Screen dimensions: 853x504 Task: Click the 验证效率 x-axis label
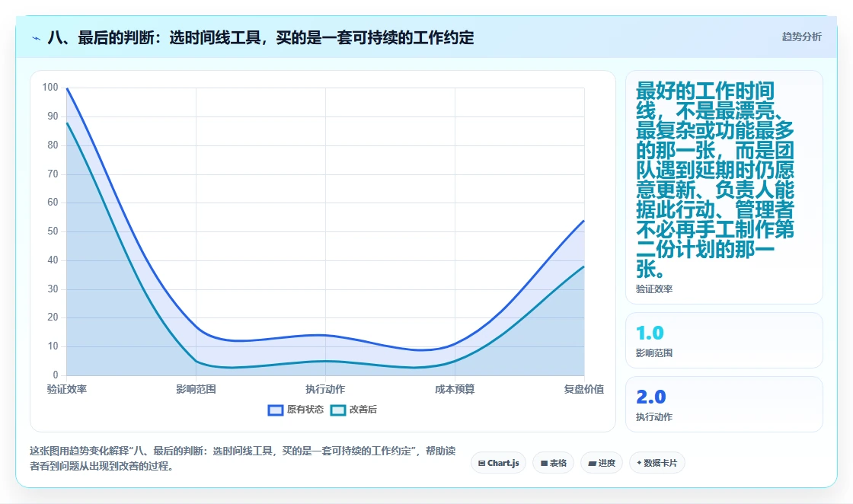pos(67,389)
